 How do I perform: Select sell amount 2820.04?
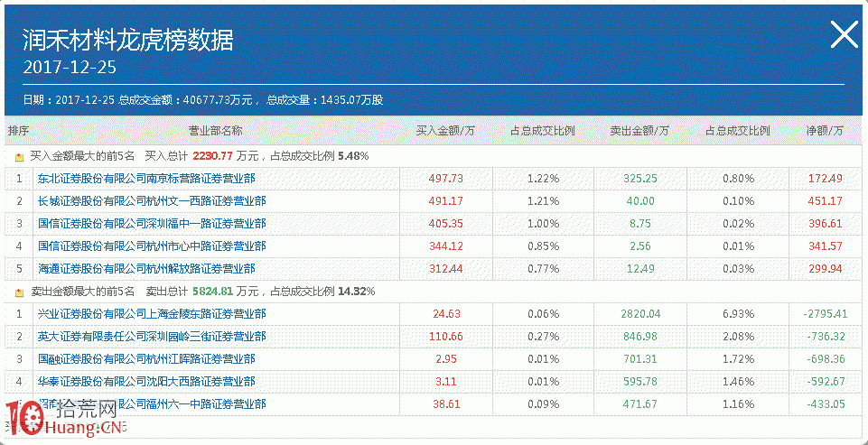(x=639, y=314)
